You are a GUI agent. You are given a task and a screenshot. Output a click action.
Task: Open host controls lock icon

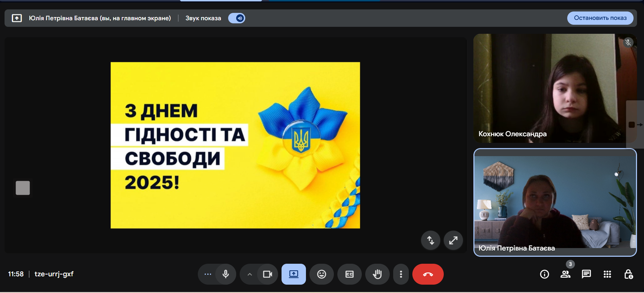[628, 274]
